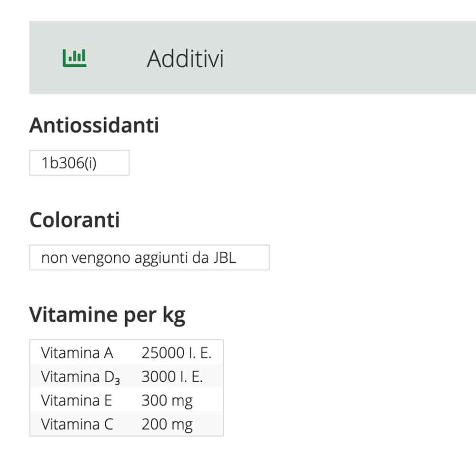The width and height of the screenshot is (476, 476).
Task: Select the 300 mg value for Vitamina E
Action: (x=167, y=400)
